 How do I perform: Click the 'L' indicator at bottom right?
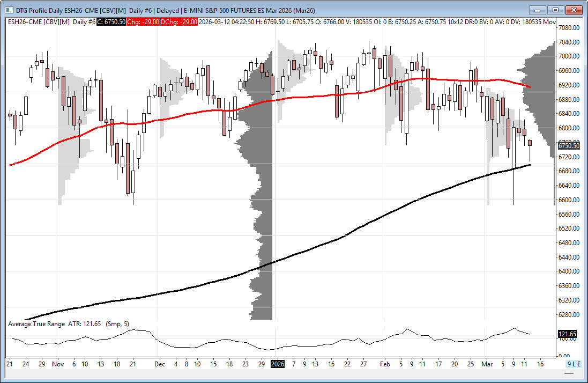click(x=574, y=364)
